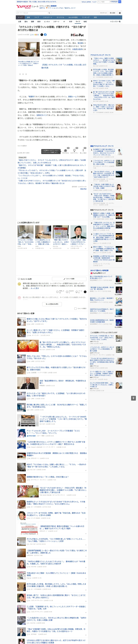
Task: Click the first commenter's yellow avatar
Action: coord(19,284)
